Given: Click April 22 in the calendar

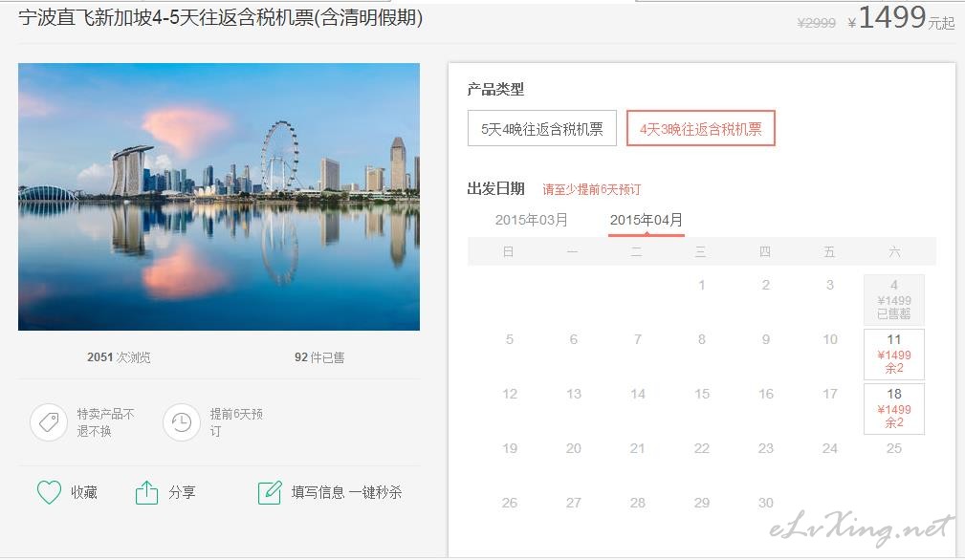Looking at the screenshot, I should (702, 448).
